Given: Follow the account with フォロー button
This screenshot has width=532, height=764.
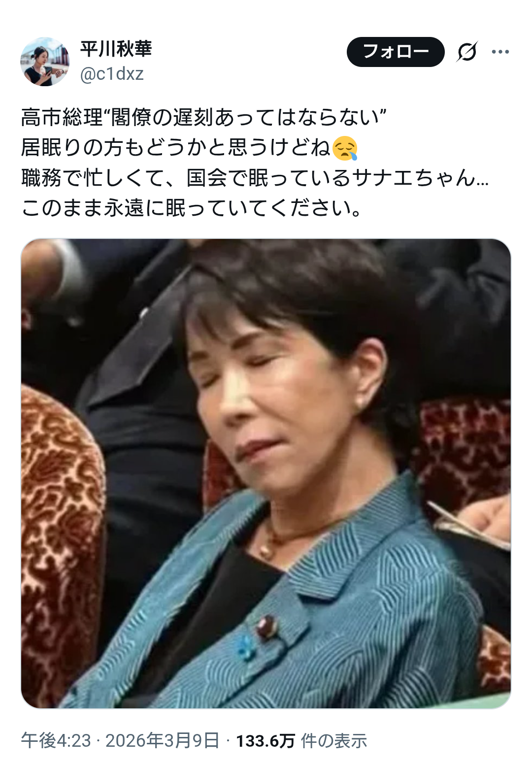Looking at the screenshot, I should point(396,52).
